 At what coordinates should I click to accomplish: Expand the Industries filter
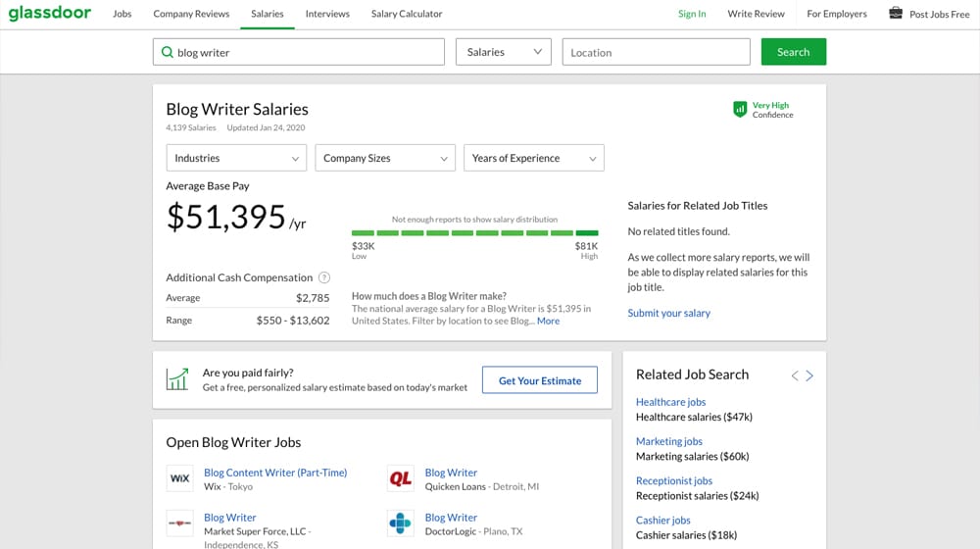coord(236,158)
